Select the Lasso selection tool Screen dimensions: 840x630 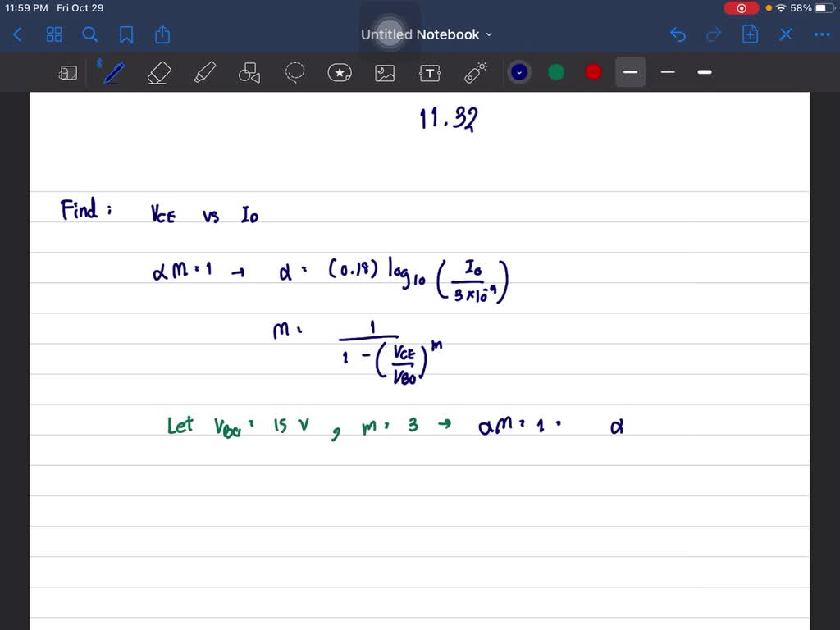pyautogui.click(x=294, y=72)
